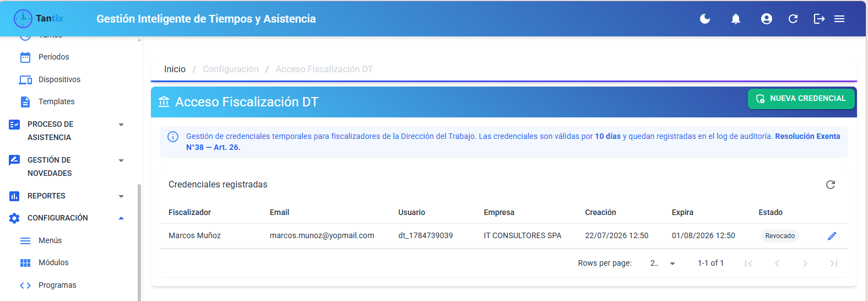Edit Marcos Muñoz credential pencil icon
Viewport: 868px width, 301px height.
[832, 236]
